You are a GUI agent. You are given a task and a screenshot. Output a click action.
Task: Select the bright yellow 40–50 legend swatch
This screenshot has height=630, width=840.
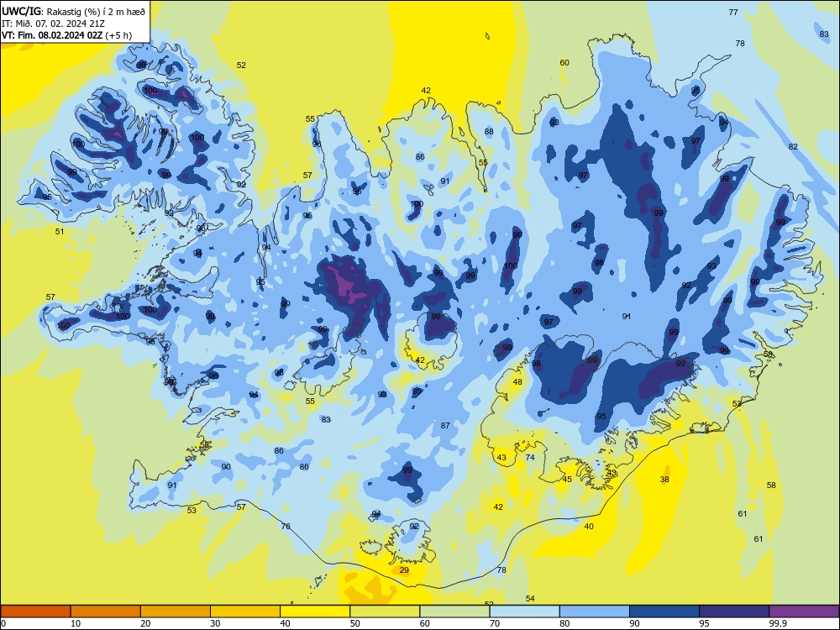point(316,612)
